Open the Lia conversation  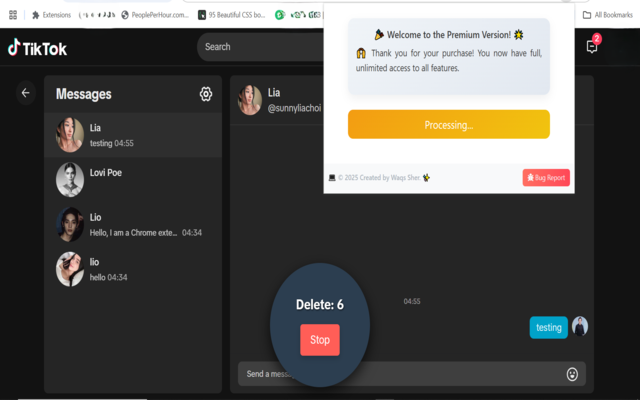133,135
